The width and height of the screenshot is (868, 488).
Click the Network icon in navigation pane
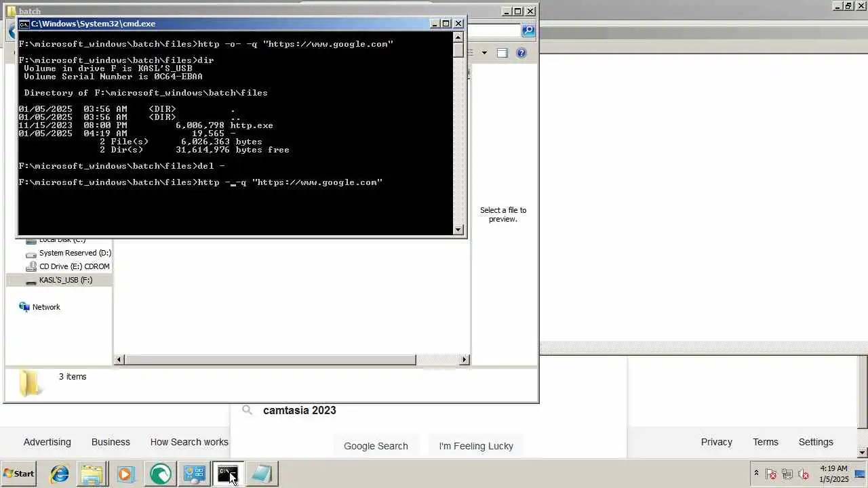(24, 307)
